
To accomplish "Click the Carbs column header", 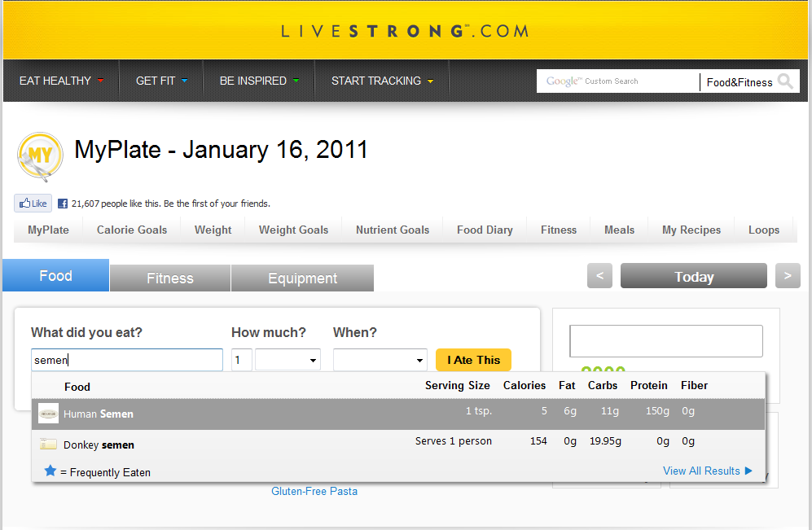I will point(602,386).
